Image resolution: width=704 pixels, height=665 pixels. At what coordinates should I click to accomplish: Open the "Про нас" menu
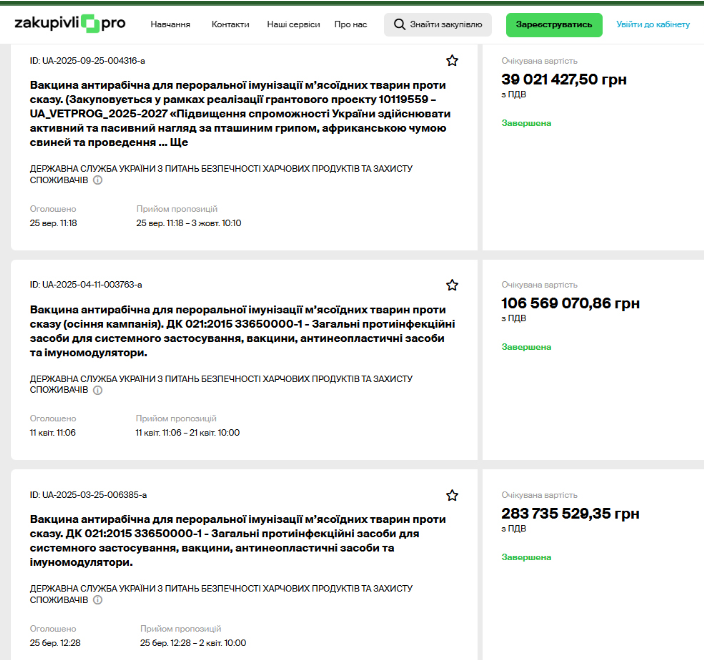(349, 24)
